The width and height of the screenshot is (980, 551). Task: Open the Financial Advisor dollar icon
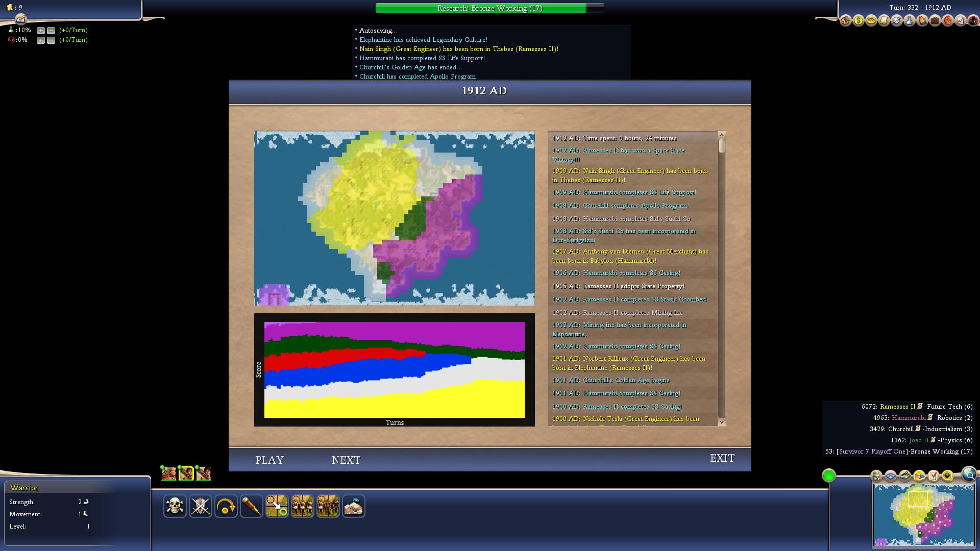click(x=859, y=20)
